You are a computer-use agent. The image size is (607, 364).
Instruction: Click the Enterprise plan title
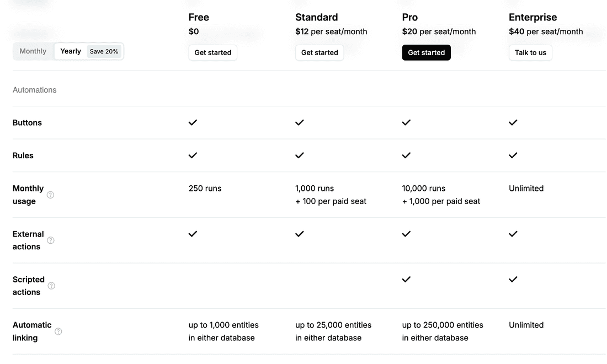pyautogui.click(x=533, y=17)
